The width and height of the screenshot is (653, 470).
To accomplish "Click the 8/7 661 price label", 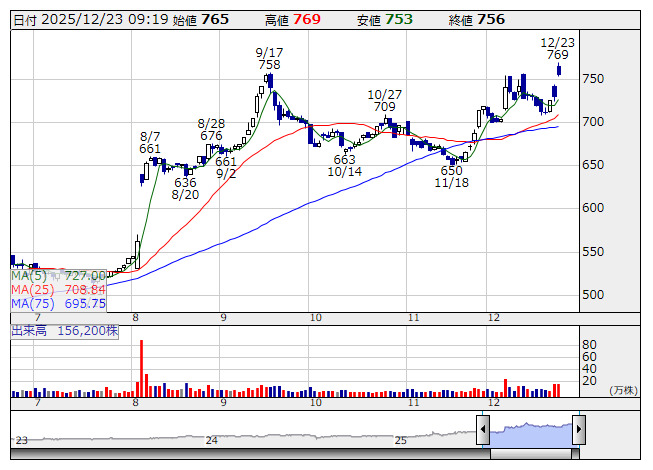I will 150,143.
